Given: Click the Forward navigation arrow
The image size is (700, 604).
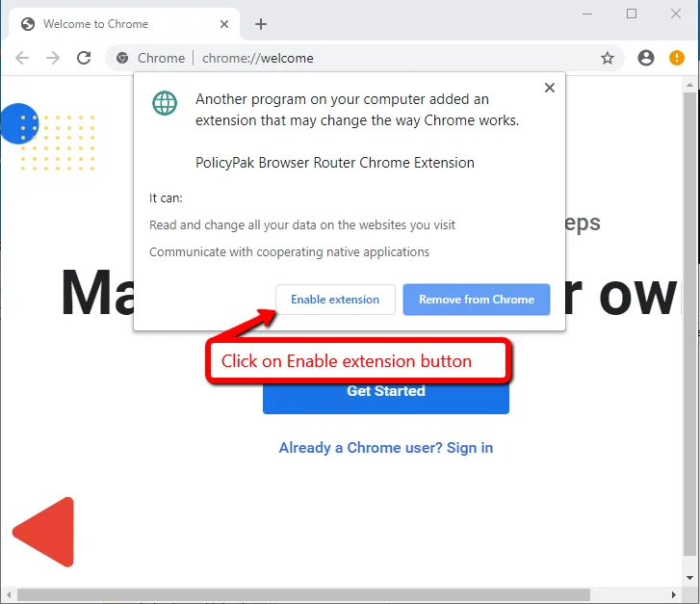Looking at the screenshot, I should [x=53, y=58].
